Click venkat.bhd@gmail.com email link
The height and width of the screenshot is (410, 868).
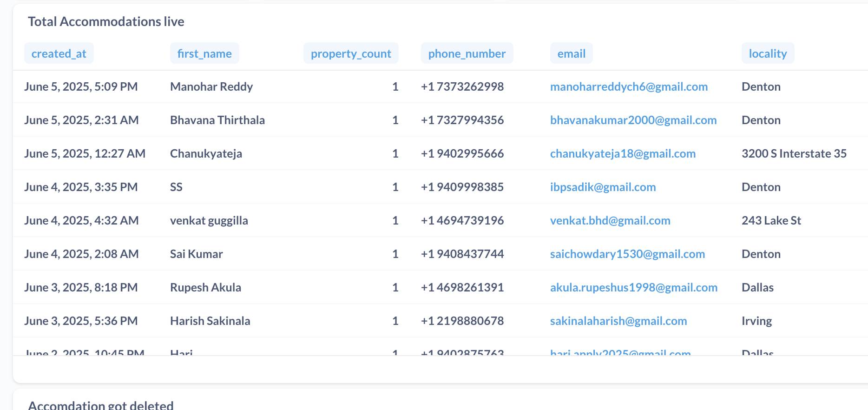tap(610, 221)
